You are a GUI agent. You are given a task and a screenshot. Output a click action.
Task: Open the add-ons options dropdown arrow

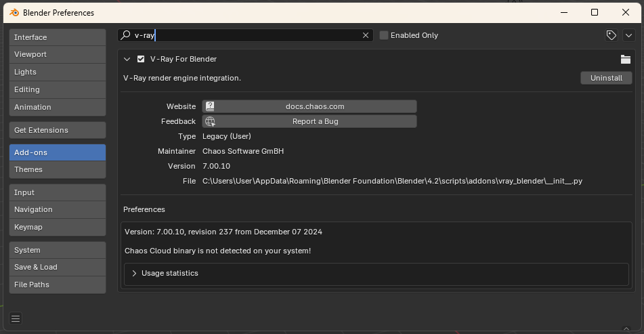629,35
